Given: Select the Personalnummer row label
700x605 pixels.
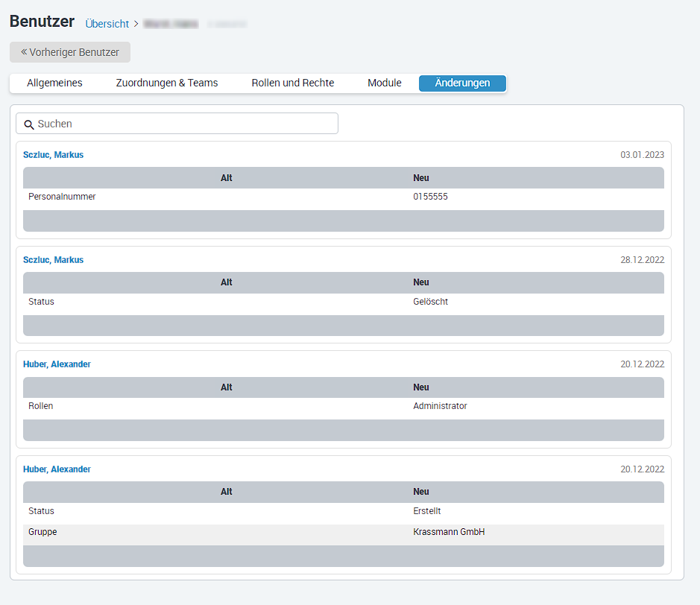Looking at the screenshot, I should coord(62,197).
